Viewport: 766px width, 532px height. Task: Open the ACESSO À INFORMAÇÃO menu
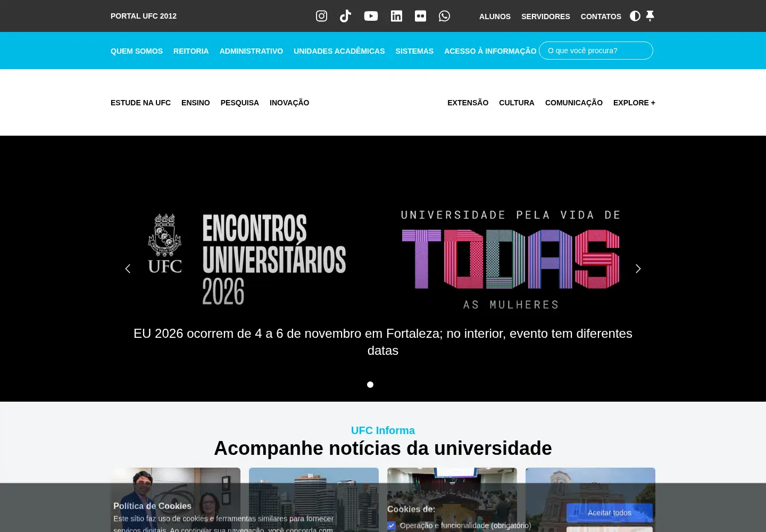pos(490,51)
